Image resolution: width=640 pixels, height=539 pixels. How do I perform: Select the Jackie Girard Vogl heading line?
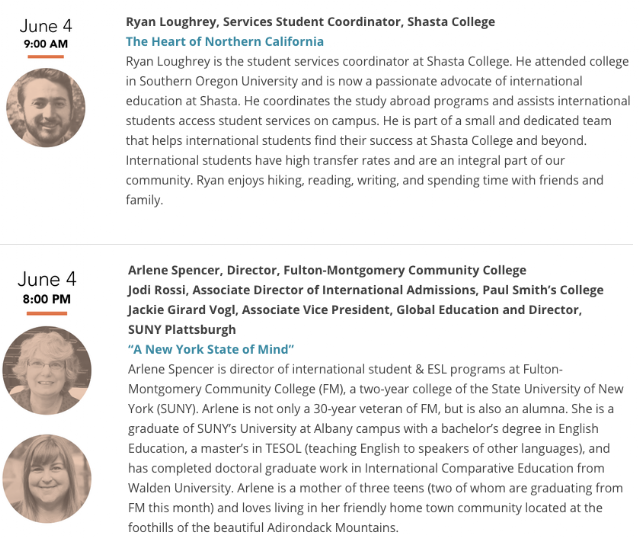point(355,310)
